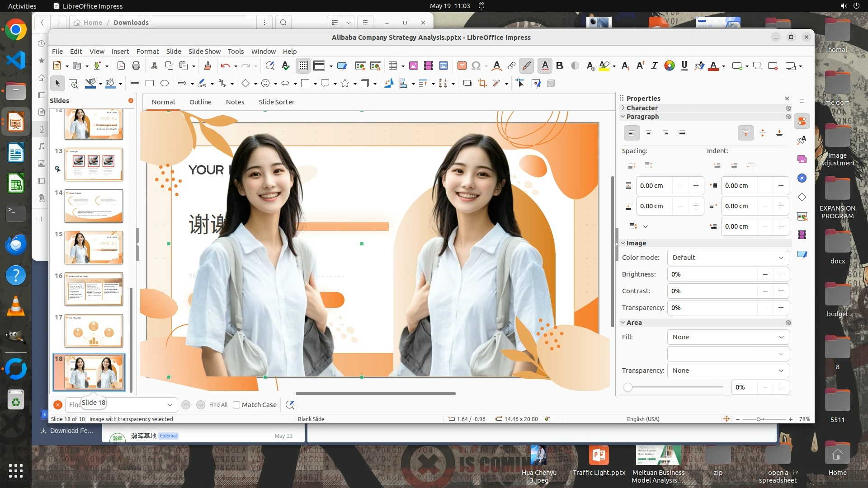Toggle center paragraph alignment
The width and height of the screenshot is (868, 488).
(x=648, y=133)
